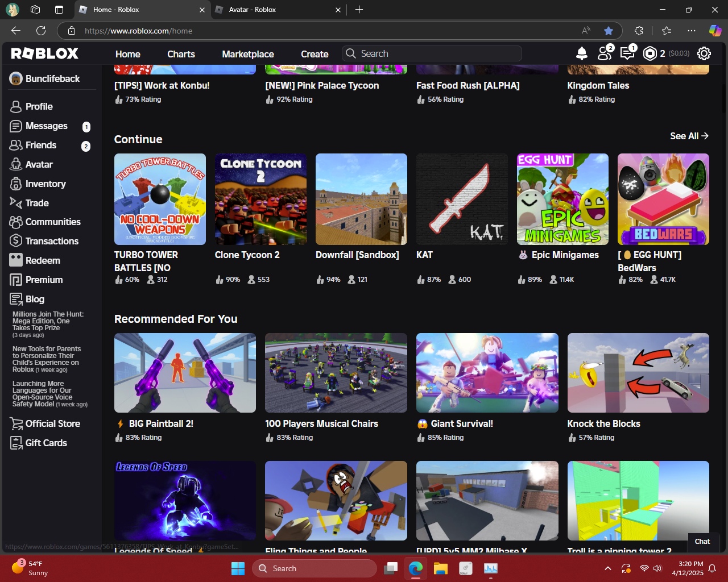Open the Charts nav tab

click(181, 54)
